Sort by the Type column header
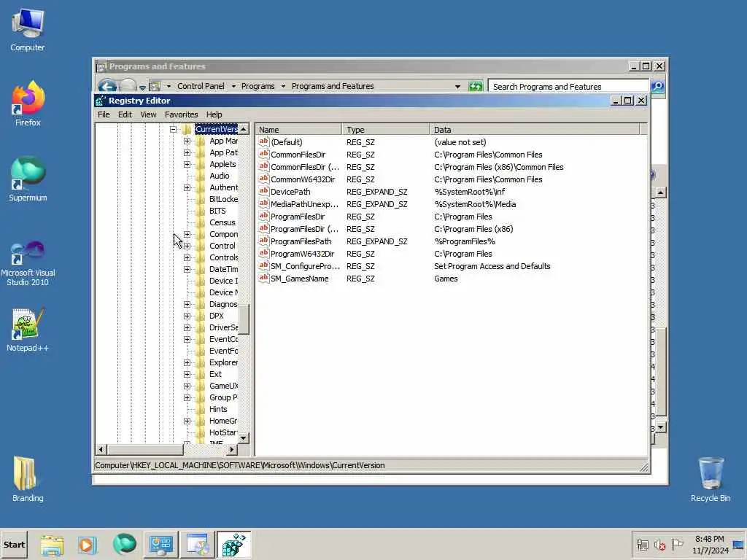Viewport: 747px width, 560px height. (385, 130)
